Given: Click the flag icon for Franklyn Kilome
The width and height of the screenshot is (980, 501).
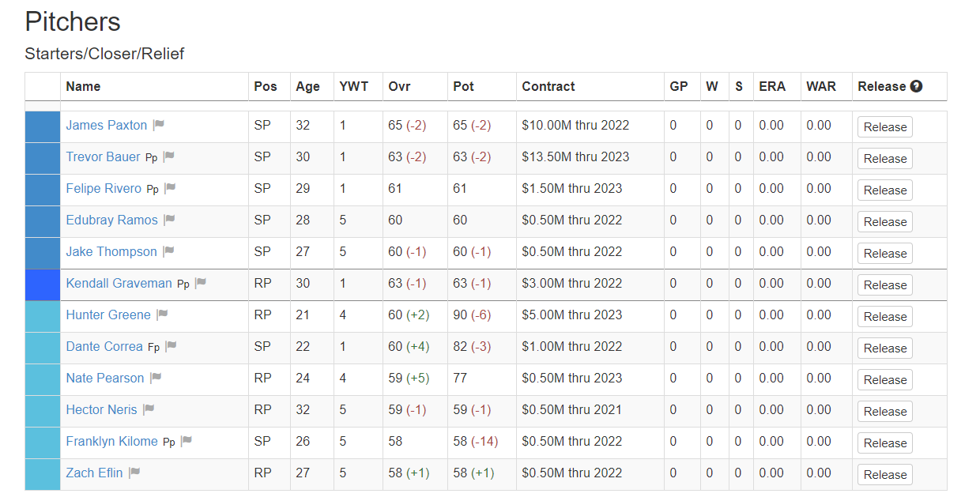Looking at the screenshot, I should (x=186, y=441).
